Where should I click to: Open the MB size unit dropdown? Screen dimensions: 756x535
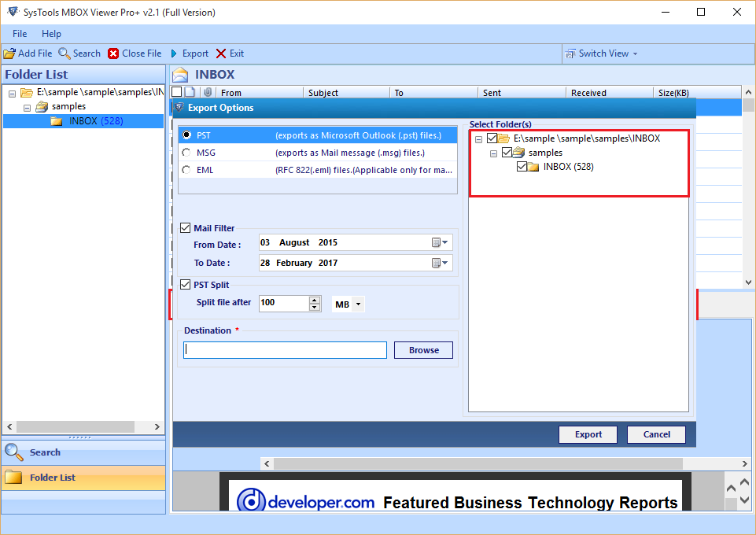[x=358, y=304]
